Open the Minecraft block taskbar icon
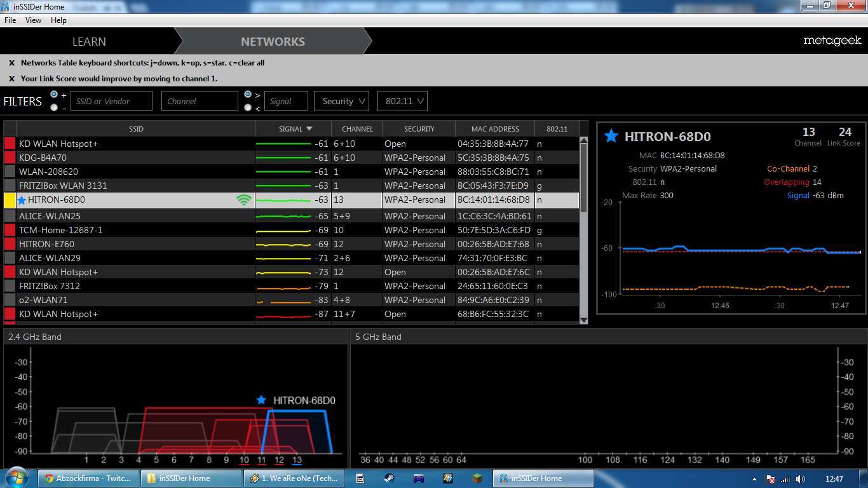 (477, 478)
